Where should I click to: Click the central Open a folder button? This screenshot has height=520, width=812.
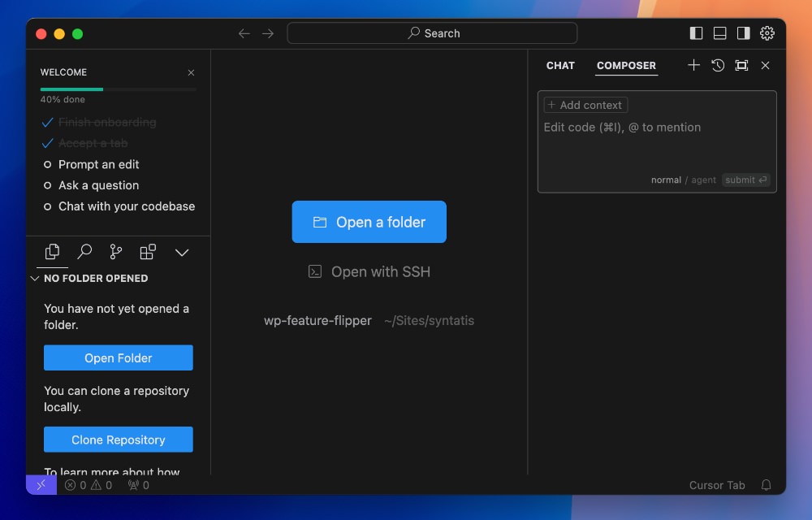[369, 222]
